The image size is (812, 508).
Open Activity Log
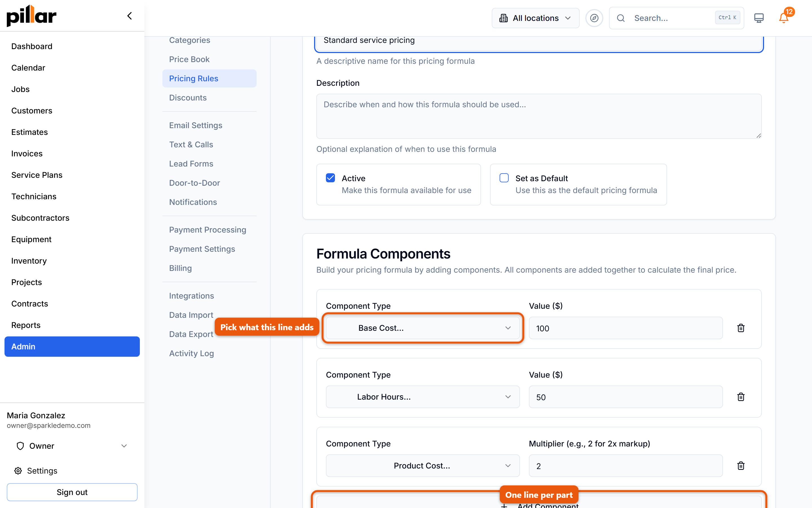[x=209, y=353]
